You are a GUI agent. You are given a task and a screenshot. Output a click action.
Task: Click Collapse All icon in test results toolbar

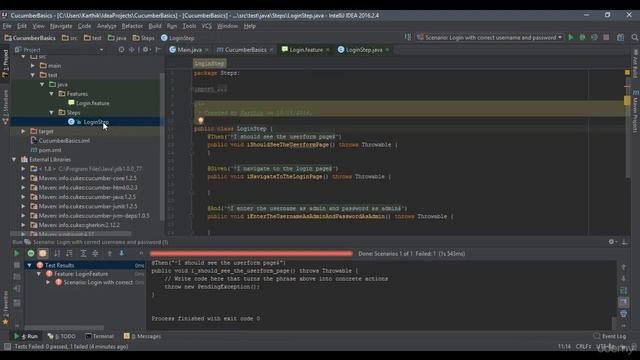click(x=95, y=253)
